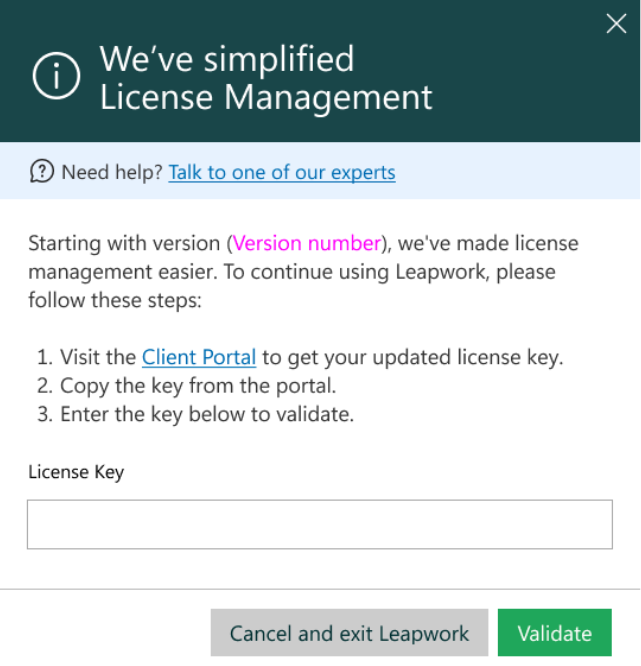Open the Client Portal link
This screenshot has height=666, width=641.
coord(199,357)
